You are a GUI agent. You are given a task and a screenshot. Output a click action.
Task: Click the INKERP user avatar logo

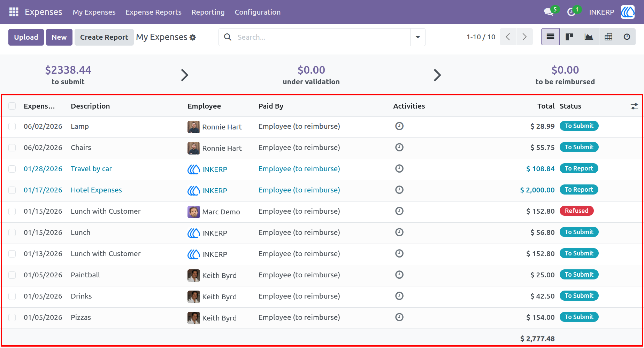coord(628,12)
